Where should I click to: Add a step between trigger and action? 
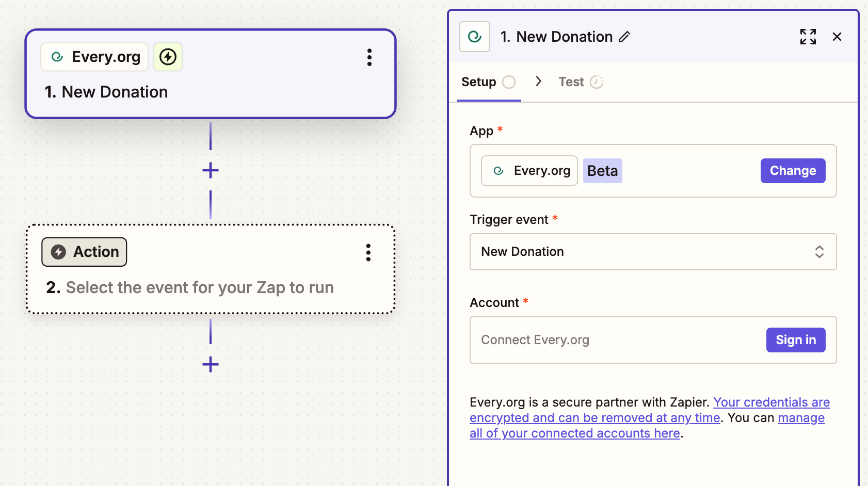[x=211, y=170]
